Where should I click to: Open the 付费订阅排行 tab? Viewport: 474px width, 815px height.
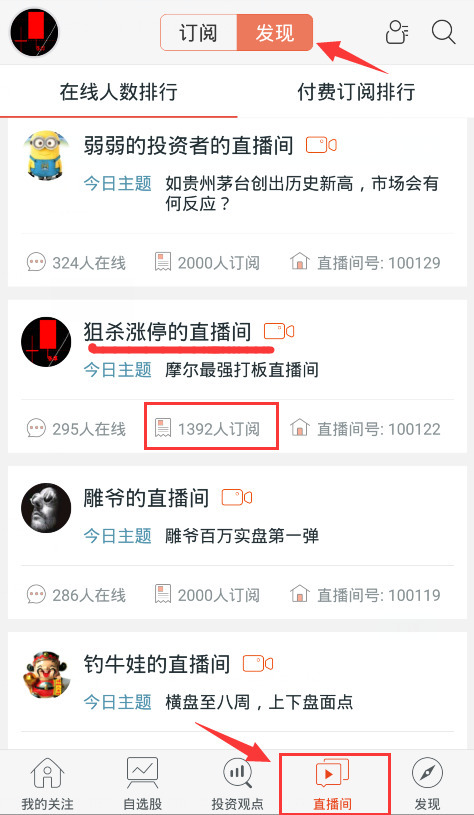tap(356, 92)
